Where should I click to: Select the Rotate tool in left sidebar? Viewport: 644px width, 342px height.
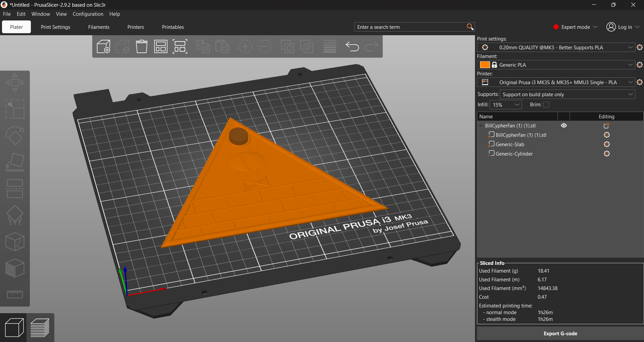click(x=15, y=135)
